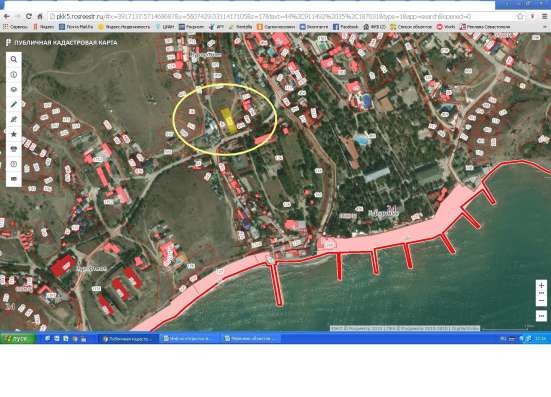Reload the page with the refresh button
The width and height of the screenshot is (551, 397).
[29, 16]
